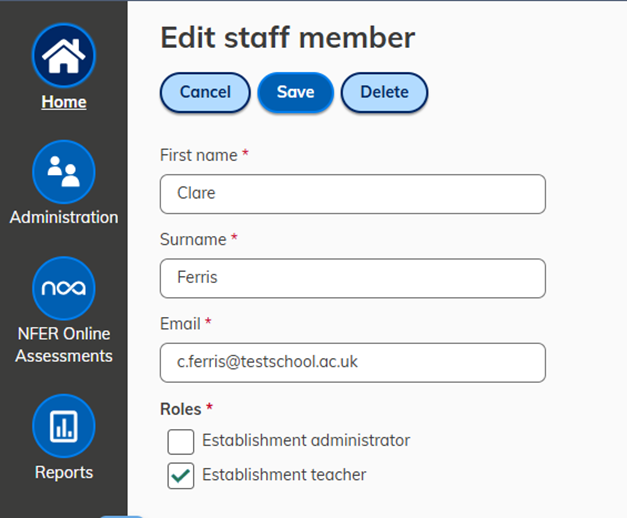
Task: Focus the Email field with c.ferris address
Action: pos(353,362)
